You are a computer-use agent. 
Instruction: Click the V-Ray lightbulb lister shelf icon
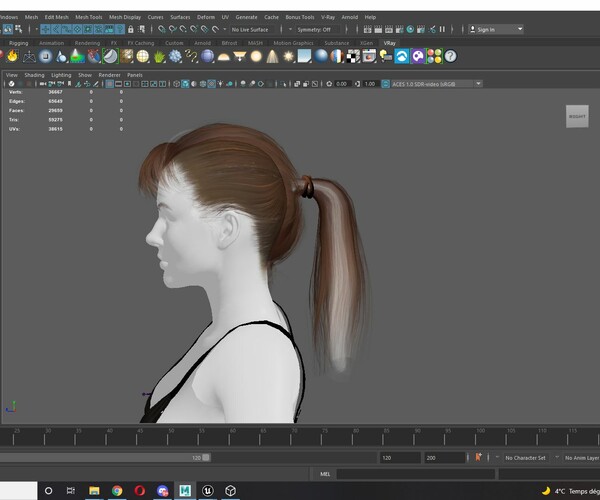385,56
